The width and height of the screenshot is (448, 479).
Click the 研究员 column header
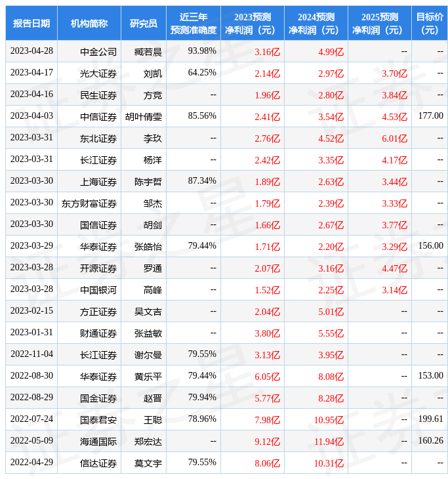143,24
